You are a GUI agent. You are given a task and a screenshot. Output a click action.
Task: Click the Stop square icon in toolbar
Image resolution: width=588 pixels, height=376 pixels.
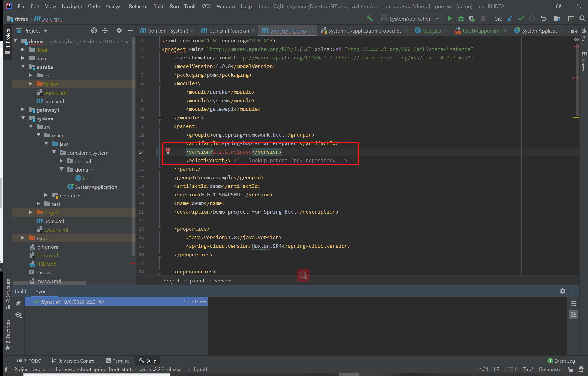click(x=483, y=19)
